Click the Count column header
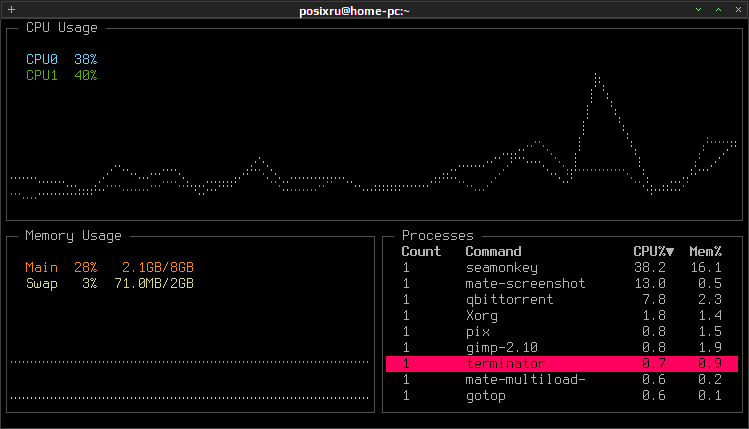749x429 pixels. click(421, 251)
